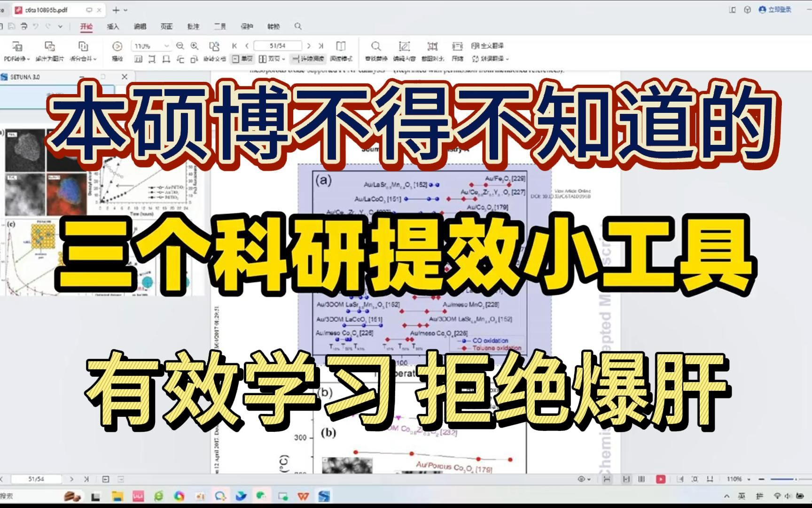Open file explorer folder on taskbar

117,496
